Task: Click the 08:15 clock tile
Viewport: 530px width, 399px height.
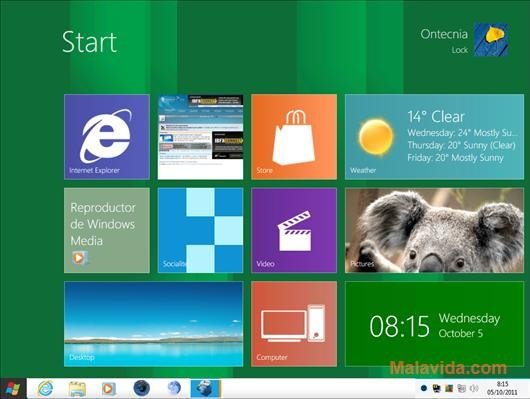Action: click(434, 324)
